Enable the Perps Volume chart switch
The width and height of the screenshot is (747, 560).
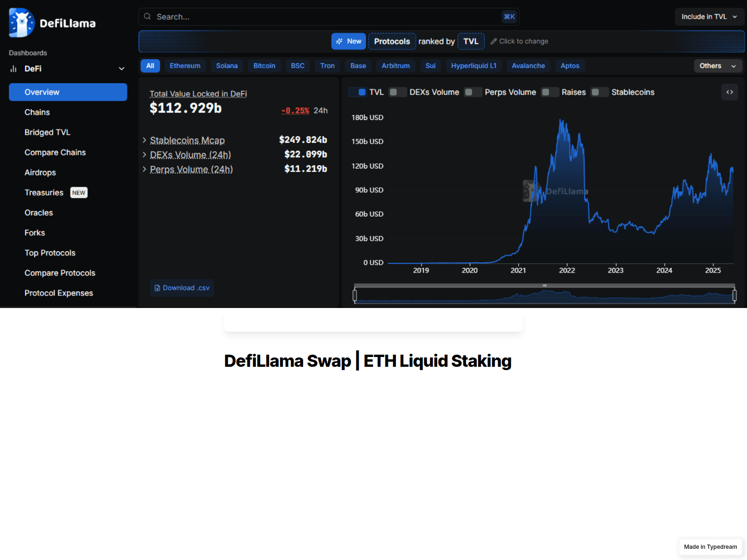coord(473,92)
